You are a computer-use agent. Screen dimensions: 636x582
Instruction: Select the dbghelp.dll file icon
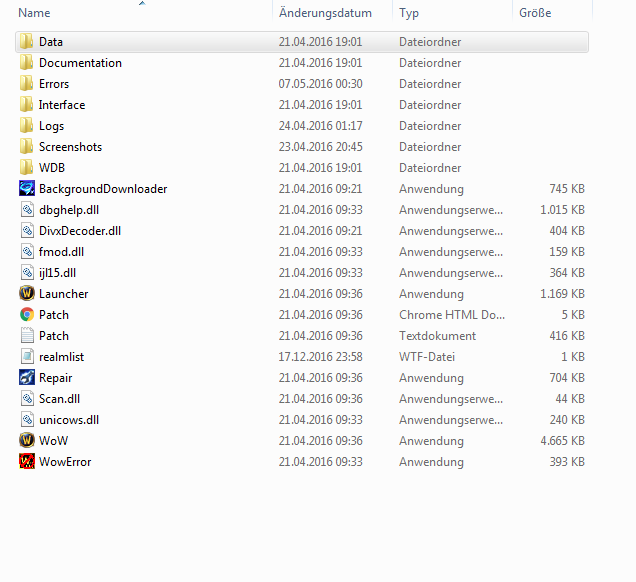click(x=27, y=210)
